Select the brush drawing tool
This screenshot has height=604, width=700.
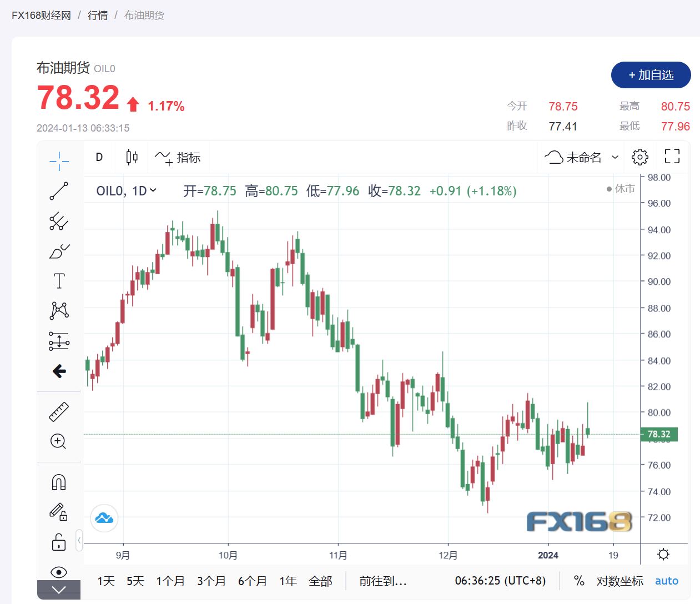coord(59,251)
